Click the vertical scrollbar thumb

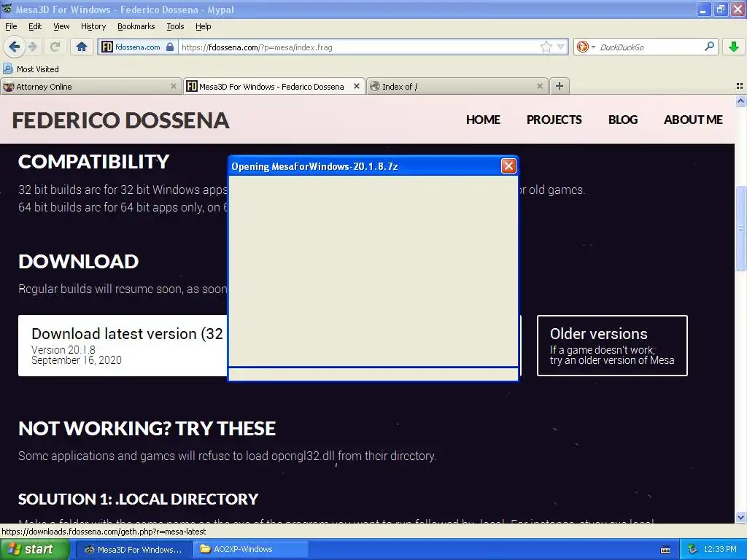[740, 228]
